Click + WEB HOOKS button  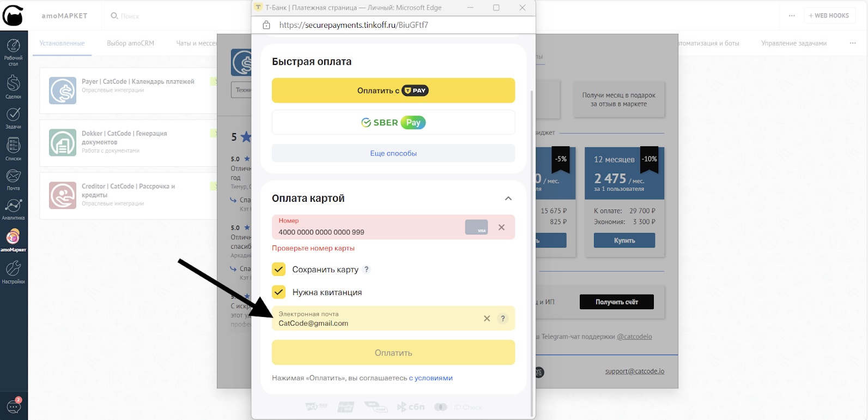click(829, 16)
